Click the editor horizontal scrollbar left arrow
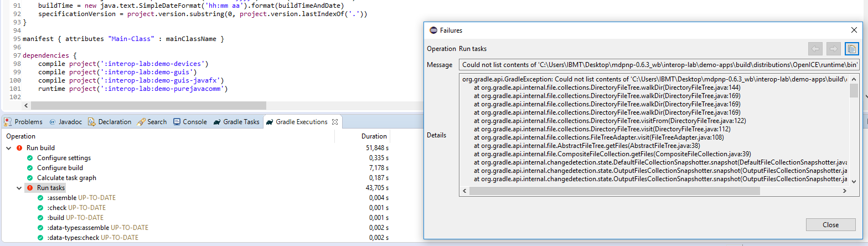 click(x=26, y=105)
